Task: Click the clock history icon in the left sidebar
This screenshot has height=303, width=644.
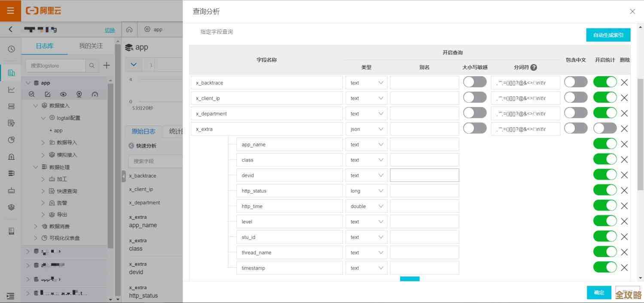Action: pyautogui.click(x=11, y=49)
